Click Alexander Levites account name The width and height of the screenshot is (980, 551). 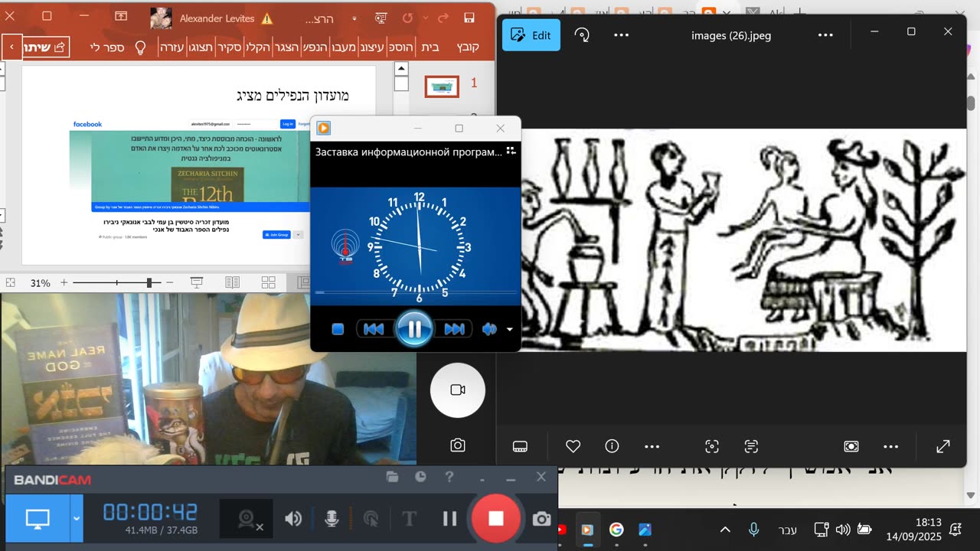pos(217,18)
